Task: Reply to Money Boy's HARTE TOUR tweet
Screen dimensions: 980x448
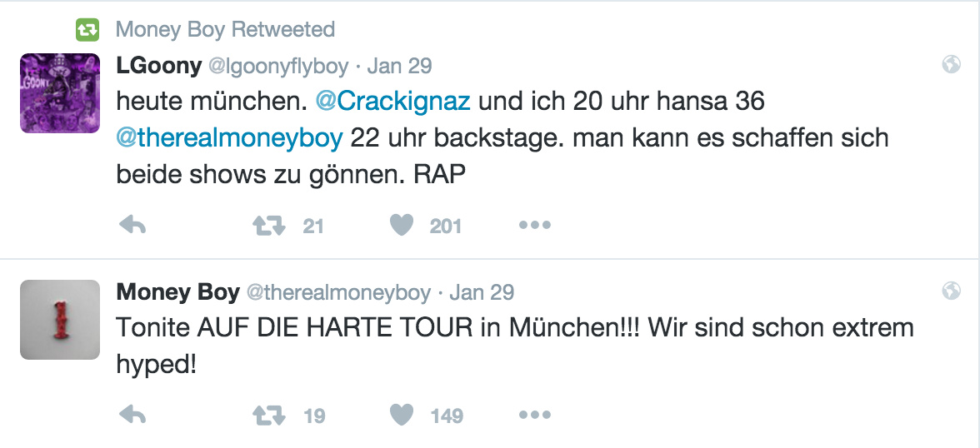Action: (133, 415)
